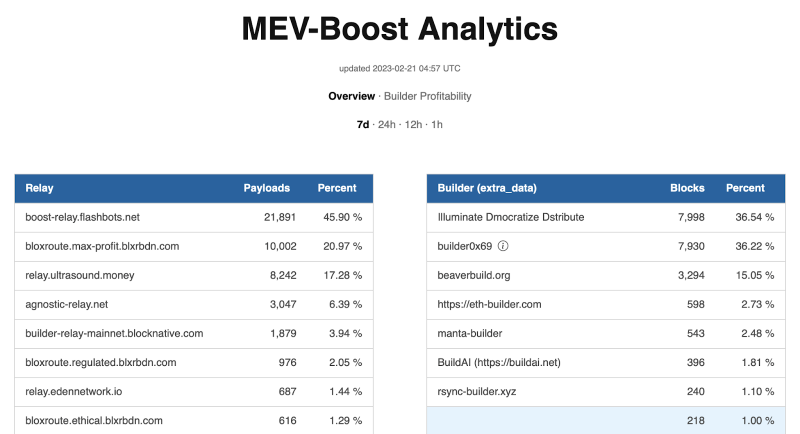
Task: Select the Overview tab
Action: (x=351, y=96)
